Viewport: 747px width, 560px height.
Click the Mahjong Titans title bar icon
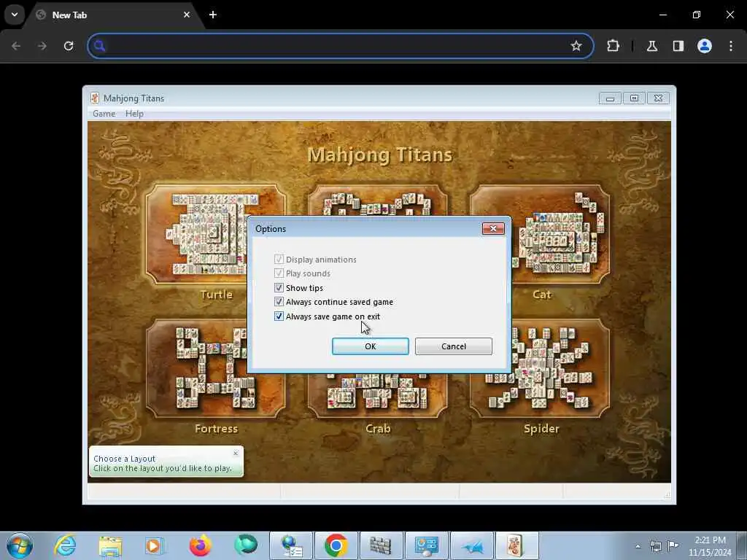coord(95,98)
